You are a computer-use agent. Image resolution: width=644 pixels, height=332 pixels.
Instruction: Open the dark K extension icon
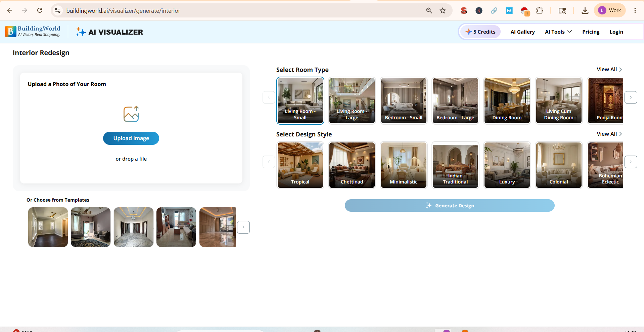479,10
